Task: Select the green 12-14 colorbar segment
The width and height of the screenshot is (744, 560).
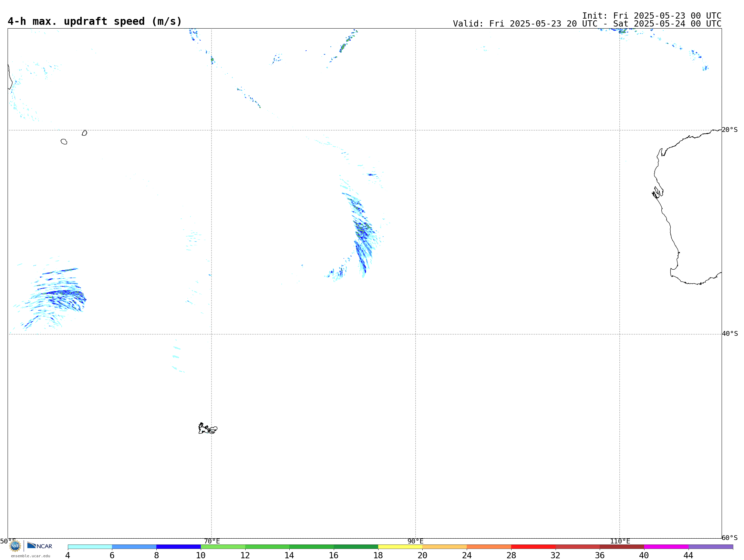Action: [x=267, y=547]
